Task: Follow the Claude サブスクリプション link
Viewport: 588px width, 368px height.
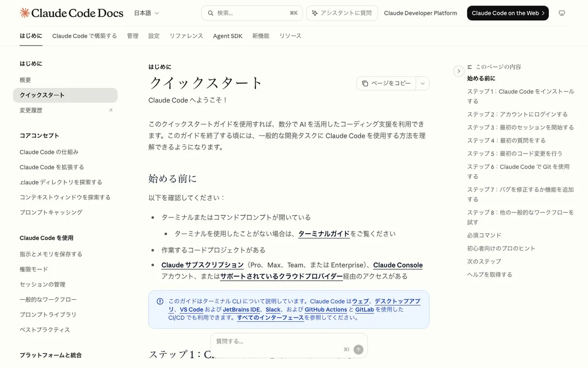Action: [x=202, y=265]
